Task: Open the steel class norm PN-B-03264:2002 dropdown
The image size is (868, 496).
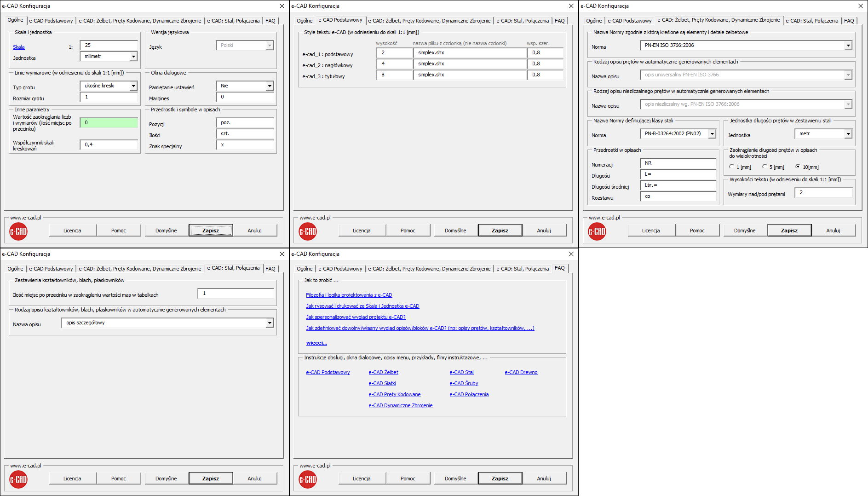Action: pyautogui.click(x=712, y=134)
